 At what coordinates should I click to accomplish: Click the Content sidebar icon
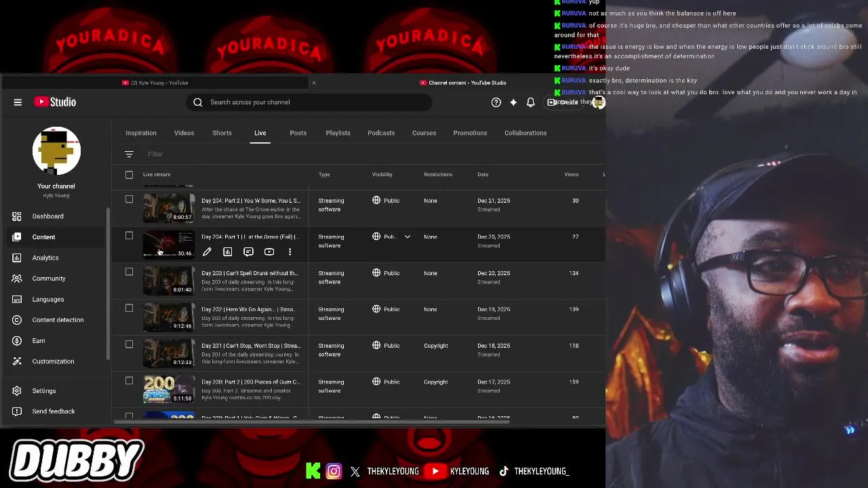tap(17, 237)
